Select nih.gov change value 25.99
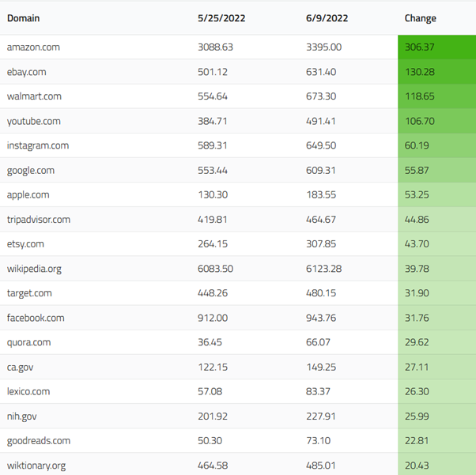 417,416
